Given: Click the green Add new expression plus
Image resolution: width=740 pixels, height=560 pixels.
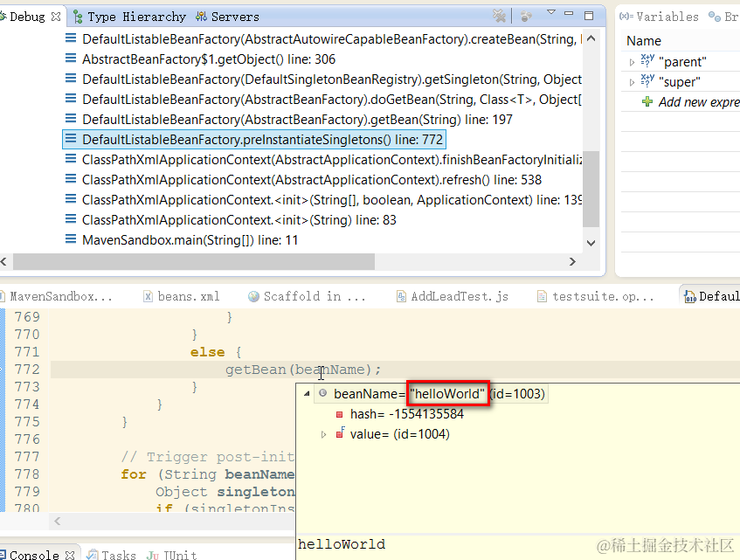Looking at the screenshot, I should 647,102.
